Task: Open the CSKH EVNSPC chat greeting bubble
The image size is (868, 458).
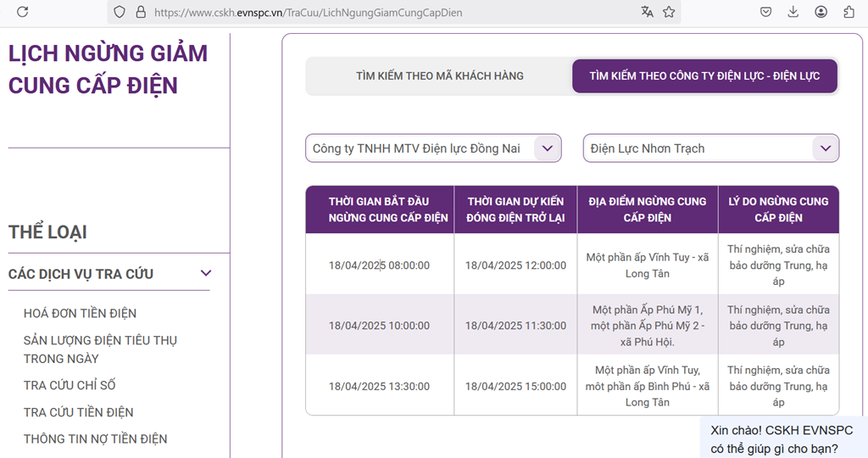Action: point(783,438)
